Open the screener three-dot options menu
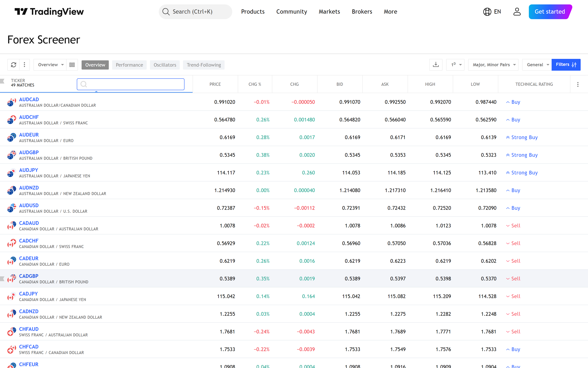Viewport: 588px width, 368px height. [x=24, y=65]
